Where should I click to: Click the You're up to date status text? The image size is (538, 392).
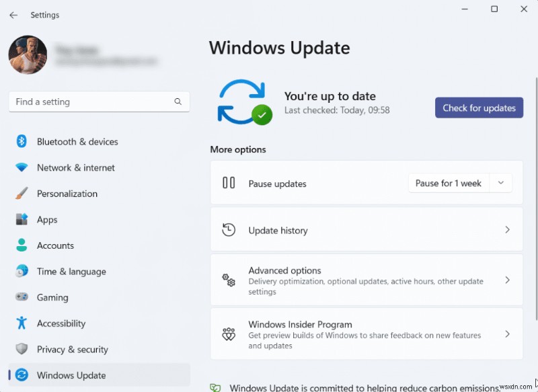pyautogui.click(x=330, y=96)
